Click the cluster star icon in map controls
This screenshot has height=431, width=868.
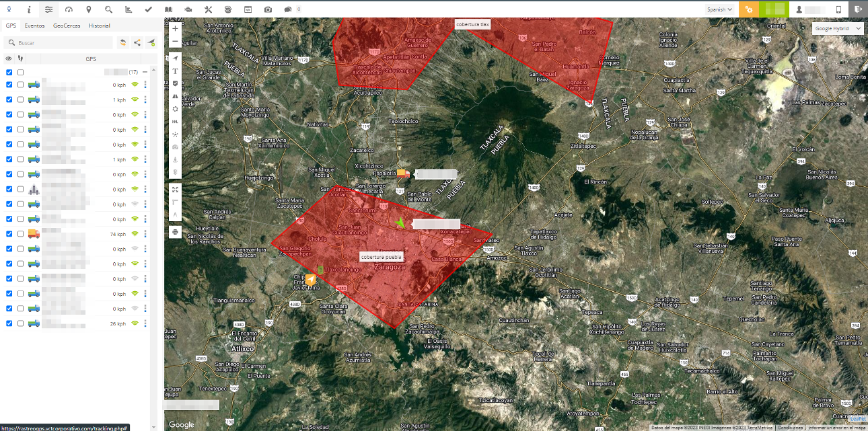point(176,134)
